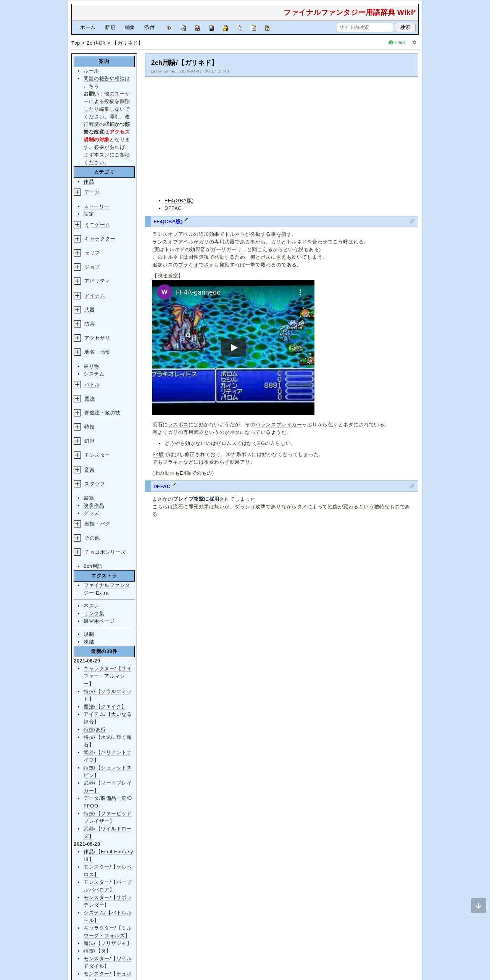
Task: Expand the チョコボシリーズ category
Action: (x=77, y=552)
